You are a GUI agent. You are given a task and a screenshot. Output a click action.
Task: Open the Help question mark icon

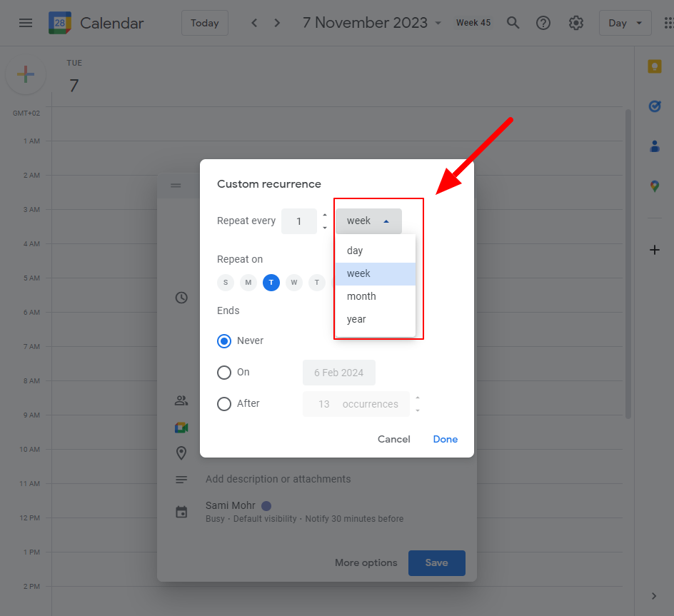tap(543, 23)
